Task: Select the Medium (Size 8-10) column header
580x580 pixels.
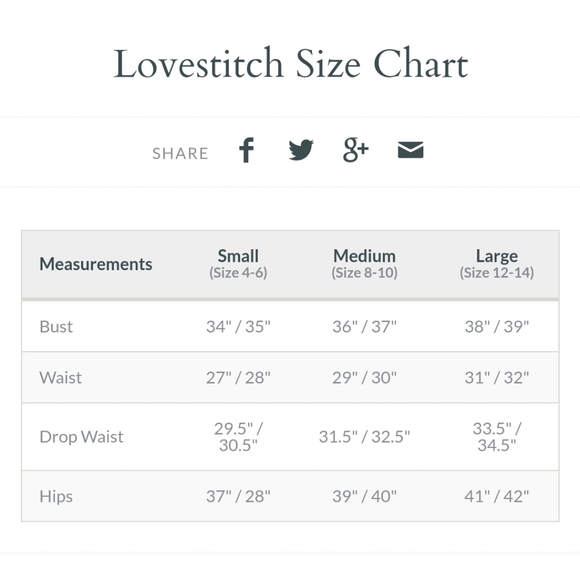Action: 364,264
